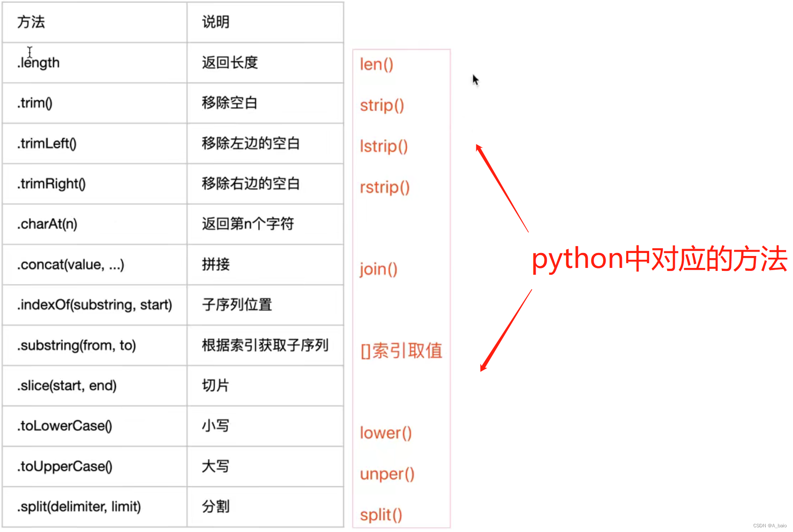Click the 说明 column header
This screenshot has height=532, width=793.
click(265, 22)
